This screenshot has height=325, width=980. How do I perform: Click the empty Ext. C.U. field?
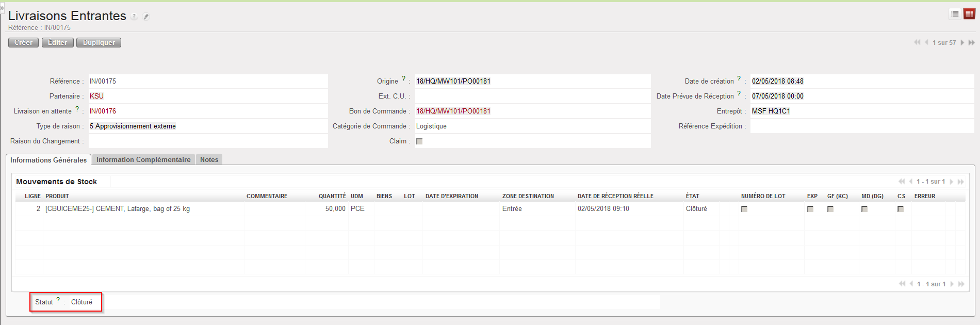pyautogui.click(x=533, y=96)
